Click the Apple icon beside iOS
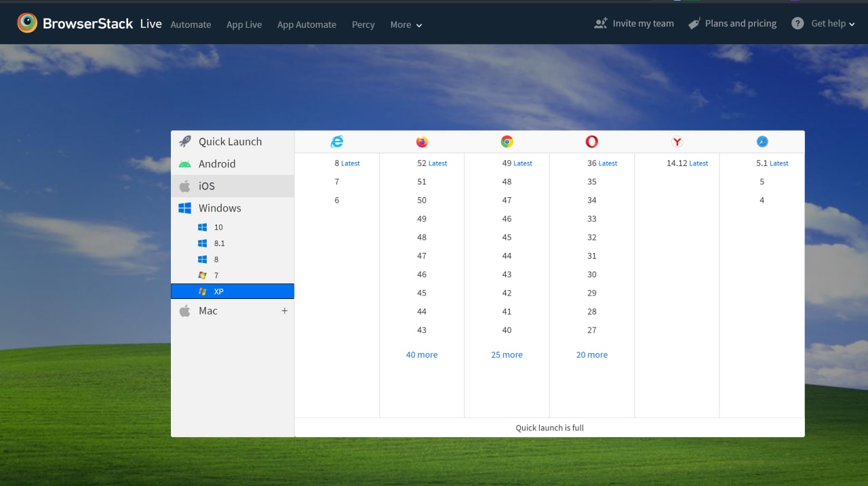Image resolution: width=868 pixels, height=486 pixels. (x=184, y=186)
